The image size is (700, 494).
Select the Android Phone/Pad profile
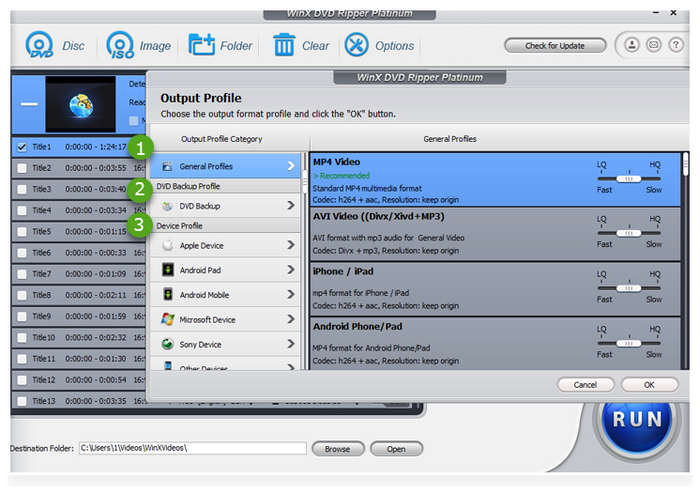pos(495,343)
